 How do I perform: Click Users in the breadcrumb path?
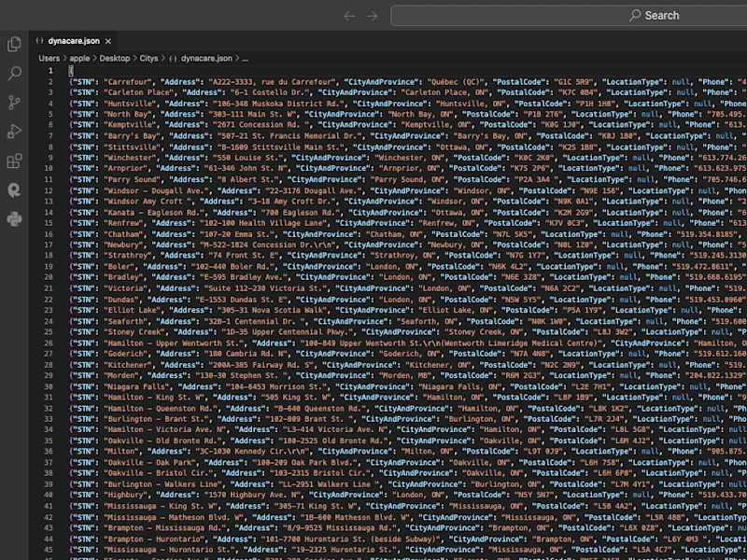pos(49,59)
